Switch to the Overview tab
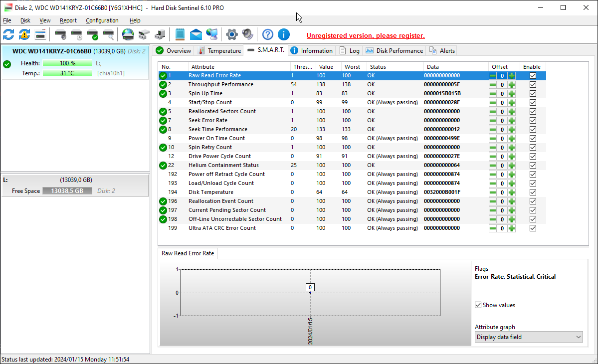 point(174,51)
